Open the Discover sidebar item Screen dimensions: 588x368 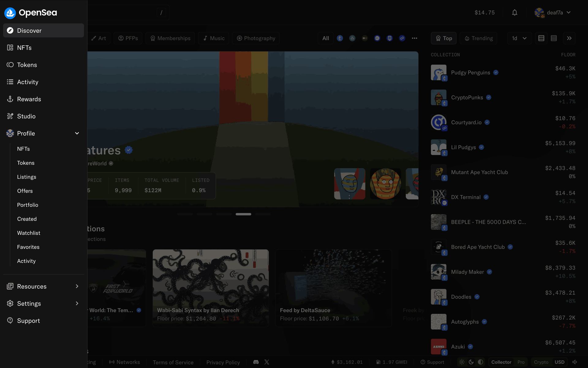pos(43,30)
